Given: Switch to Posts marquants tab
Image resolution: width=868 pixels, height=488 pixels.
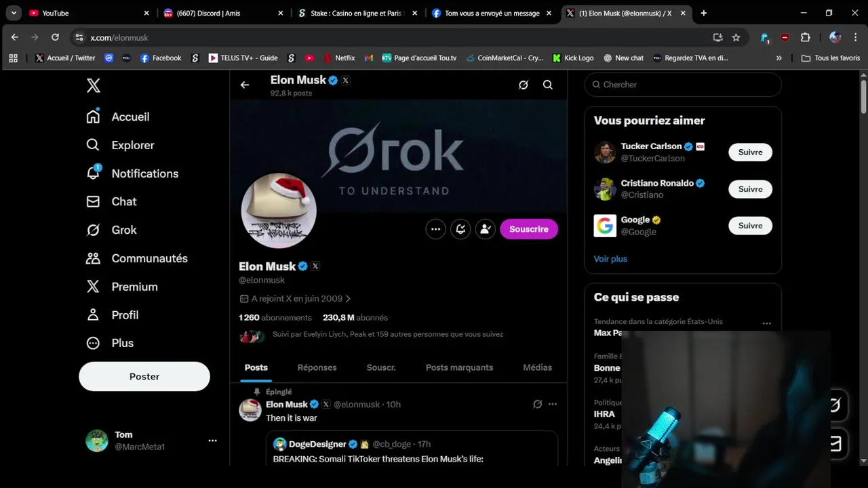Looking at the screenshot, I should coord(459,367).
